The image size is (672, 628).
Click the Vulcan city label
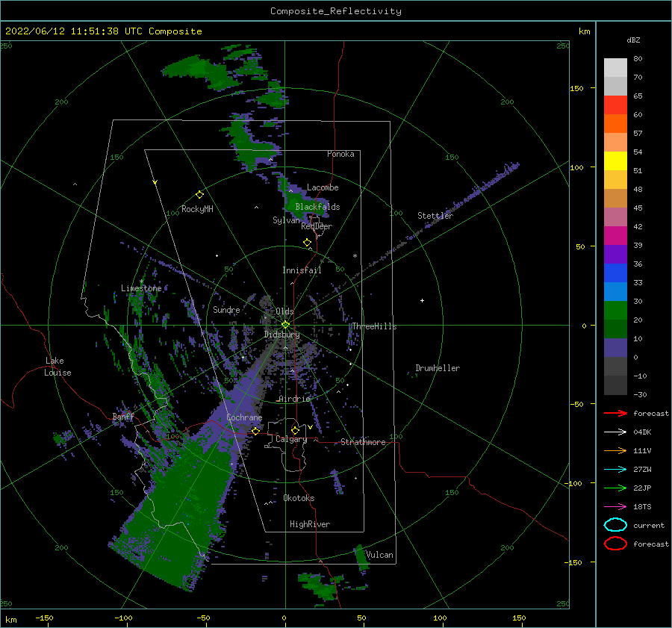point(380,555)
